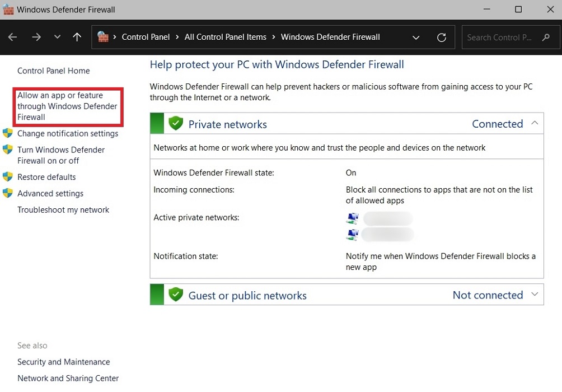Open Allow an app or feature through firewall

67,106
